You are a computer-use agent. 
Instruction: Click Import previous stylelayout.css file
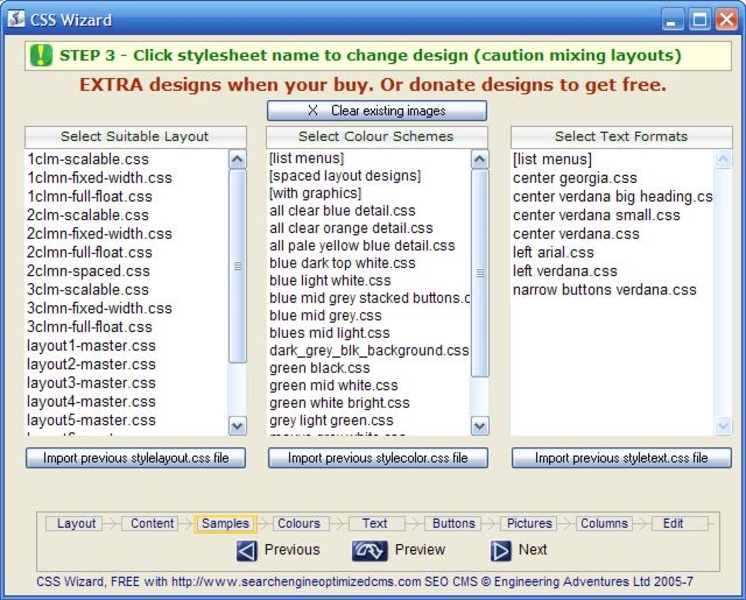click(136, 458)
